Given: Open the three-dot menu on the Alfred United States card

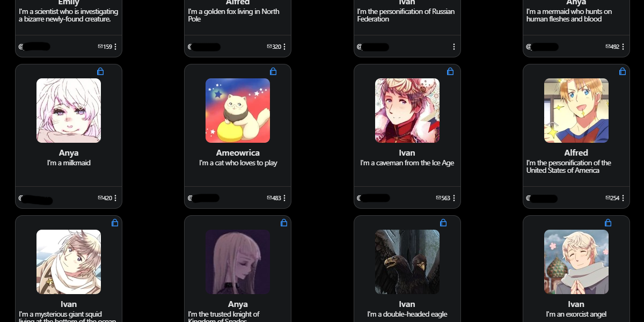Looking at the screenshot, I should tap(623, 198).
